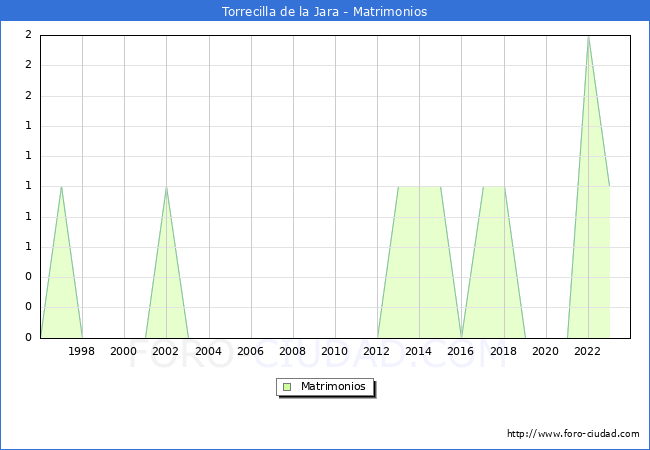
Task: Click the bottom y-axis label 0
Action: coord(28,337)
